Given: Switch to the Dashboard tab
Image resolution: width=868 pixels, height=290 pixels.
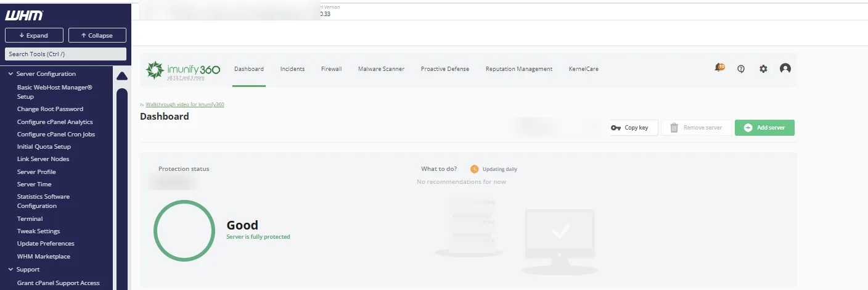Looking at the screenshot, I should (x=249, y=69).
